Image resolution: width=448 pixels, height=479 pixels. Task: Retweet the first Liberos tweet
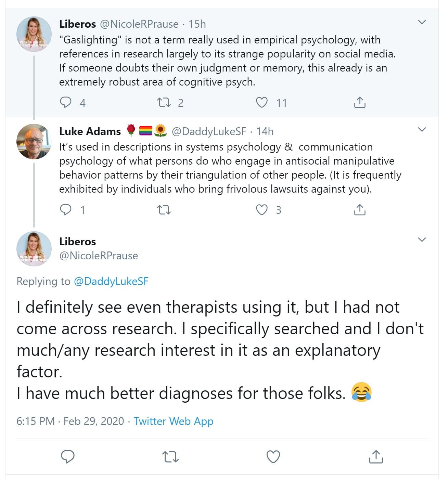point(164,102)
